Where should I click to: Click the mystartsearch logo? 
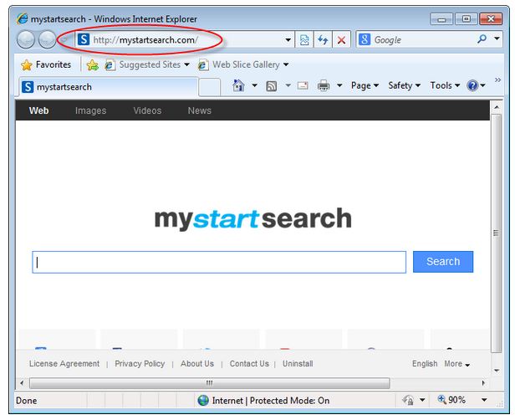pyautogui.click(x=252, y=219)
